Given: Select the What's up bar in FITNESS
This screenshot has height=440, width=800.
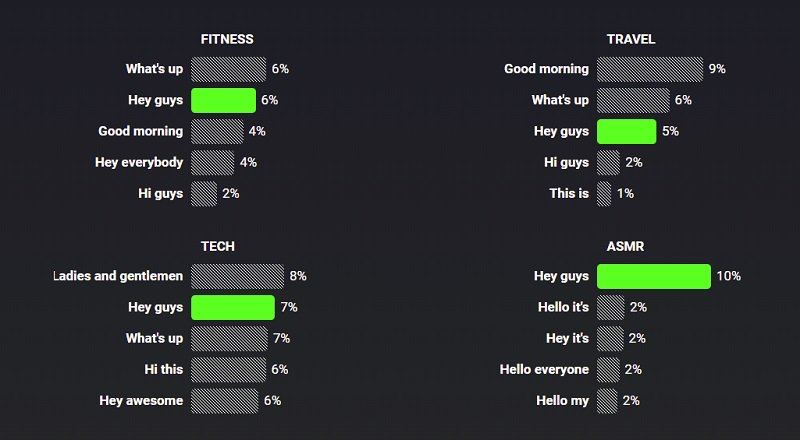Looking at the screenshot, I should click(228, 69).
